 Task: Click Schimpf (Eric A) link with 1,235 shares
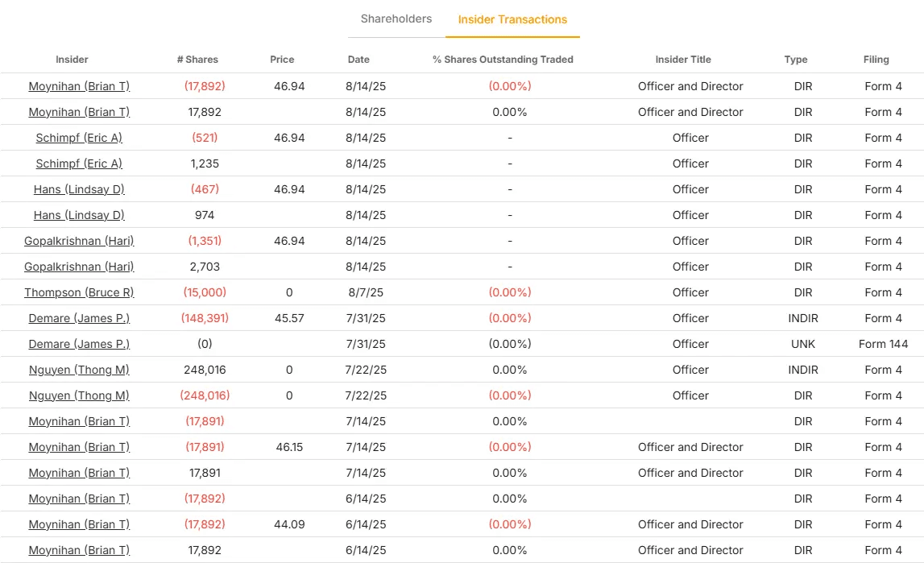(79, 164)
